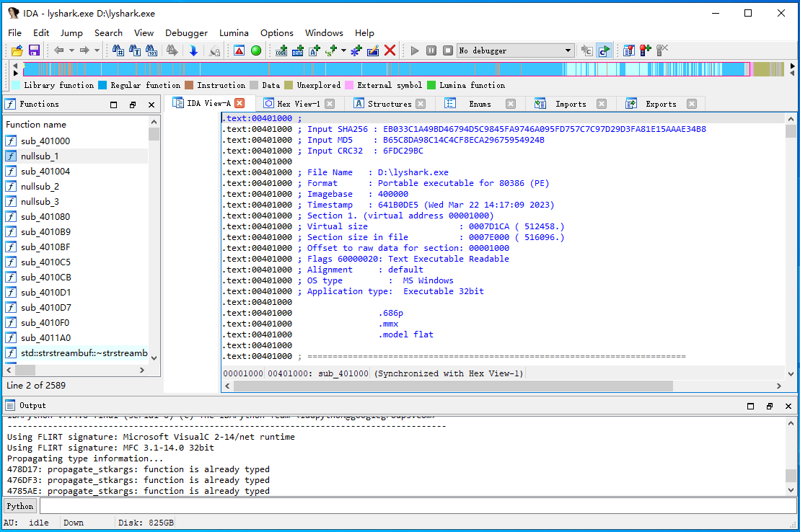Screen dimensions: 800x532
Task: Click the Save database floppy icon
Action: pyautogui.click(x=34, y=50)
